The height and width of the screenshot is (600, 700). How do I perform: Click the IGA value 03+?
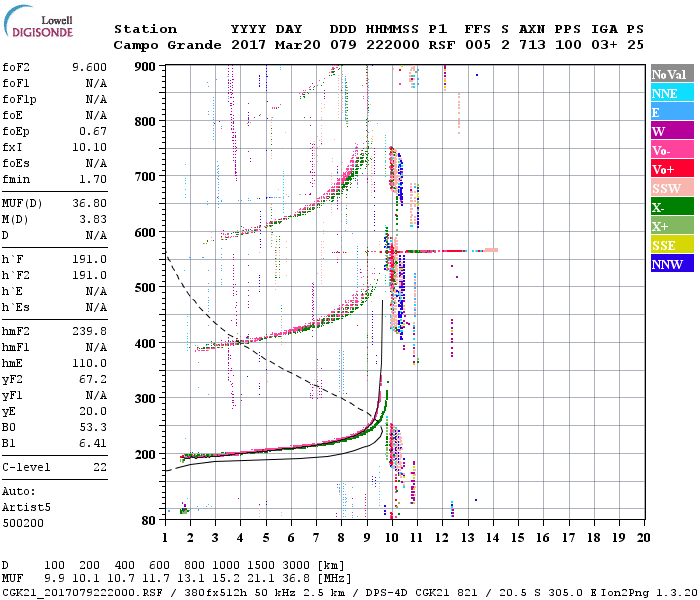[604, 45]
